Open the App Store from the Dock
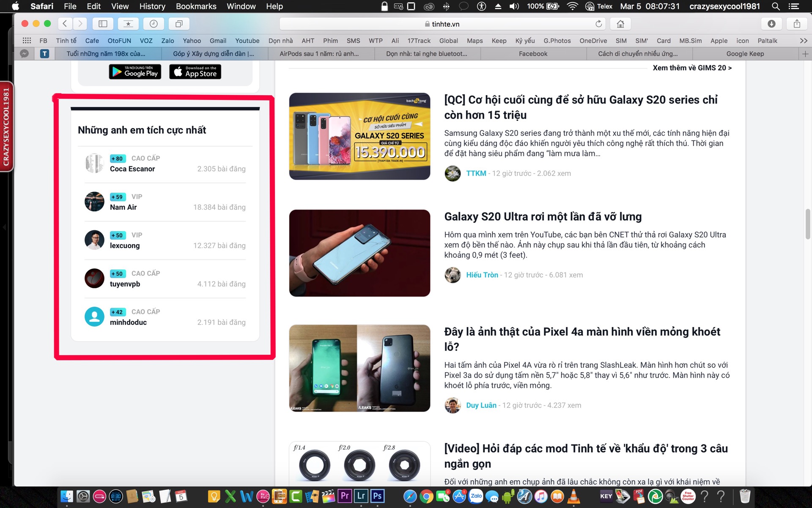The width and height of the screenshot is (812, 508). (459, 496)
